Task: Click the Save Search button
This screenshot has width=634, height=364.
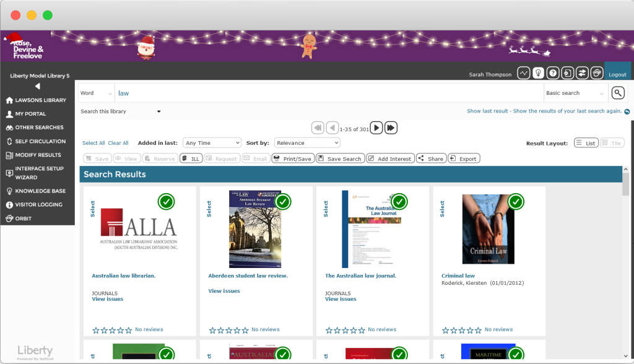Action: 340,158
